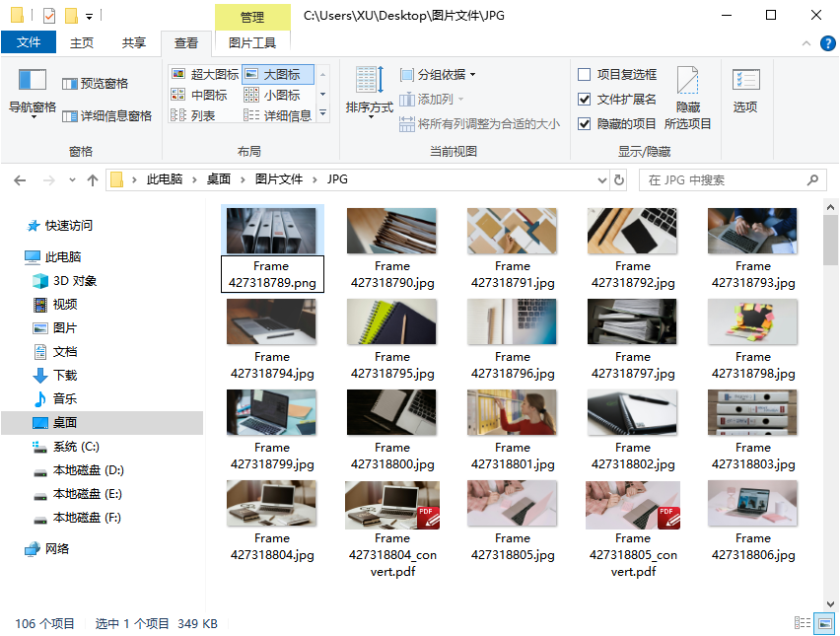Open 预览窗格 (preview pane)
Image resolution: width=840 pixels, height=636 pixels.
(96, 84)
